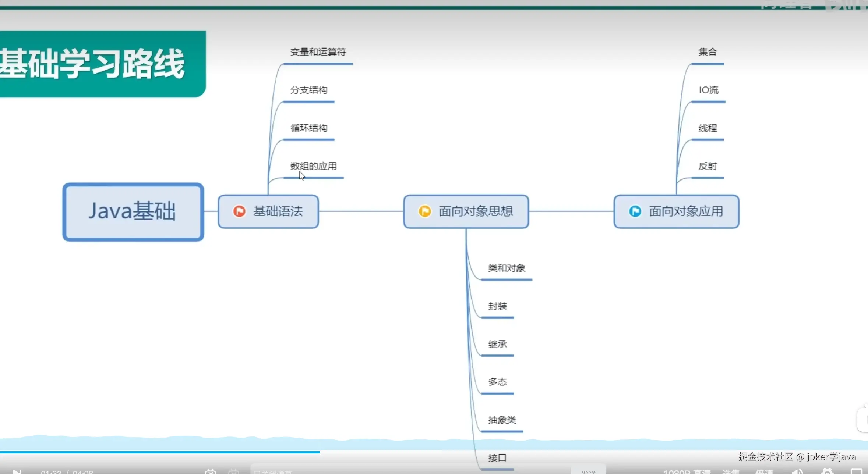Click the volume speaker icon

point(798,472)
